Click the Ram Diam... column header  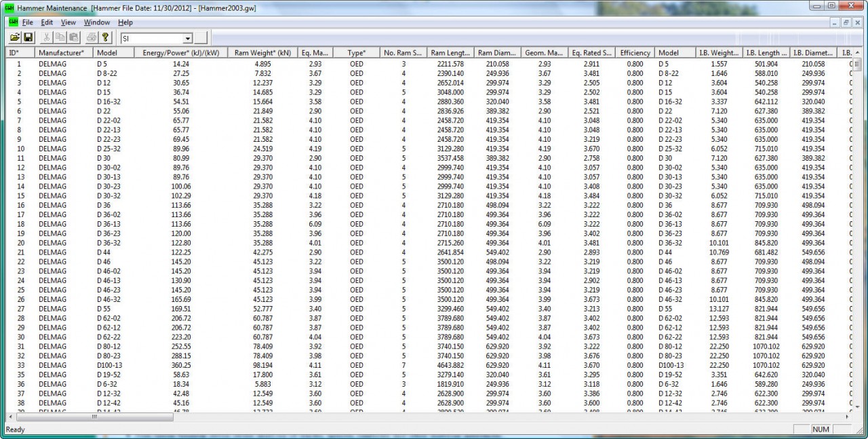[498, 53]
